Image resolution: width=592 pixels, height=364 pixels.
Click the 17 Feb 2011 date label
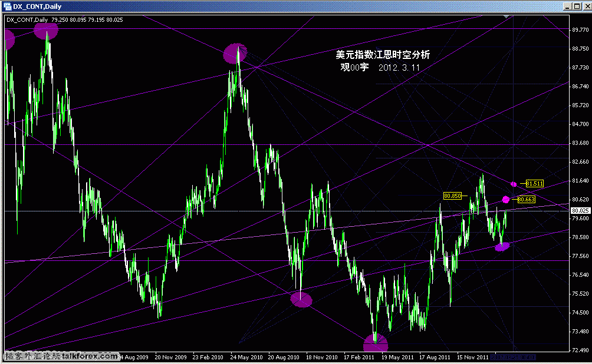coord(359,357)
